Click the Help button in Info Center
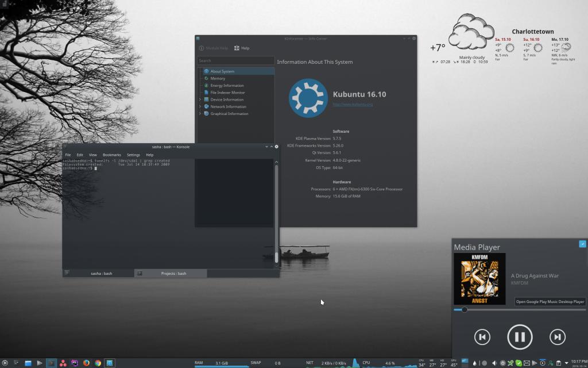The image size is (588, 368). [x=242, y=48]
